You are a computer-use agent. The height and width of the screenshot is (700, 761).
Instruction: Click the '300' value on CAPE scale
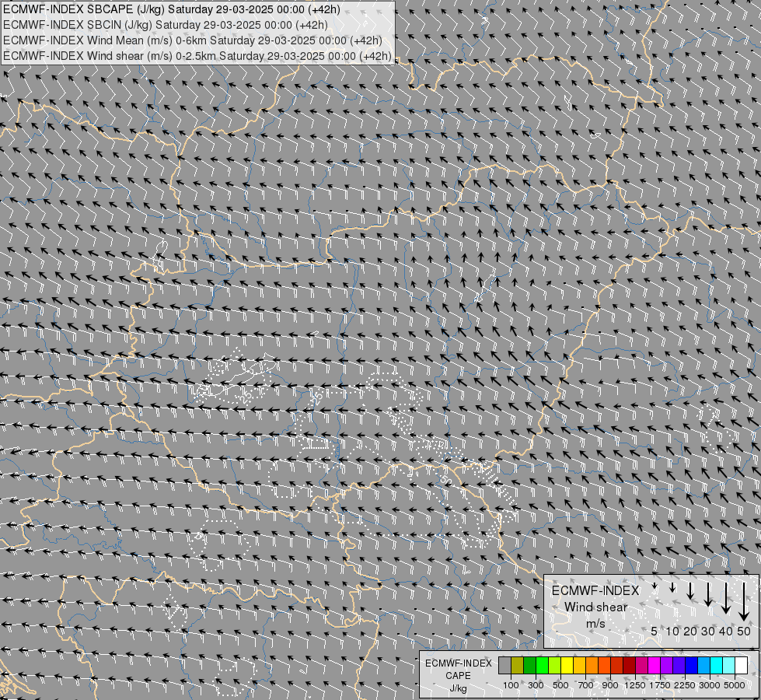pyautogui.click(x=536, y=685)
